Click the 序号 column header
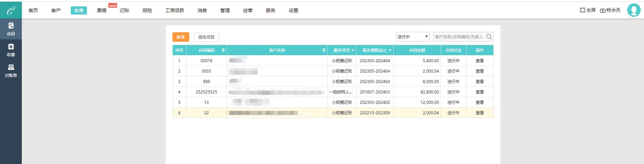 point(179,50)
